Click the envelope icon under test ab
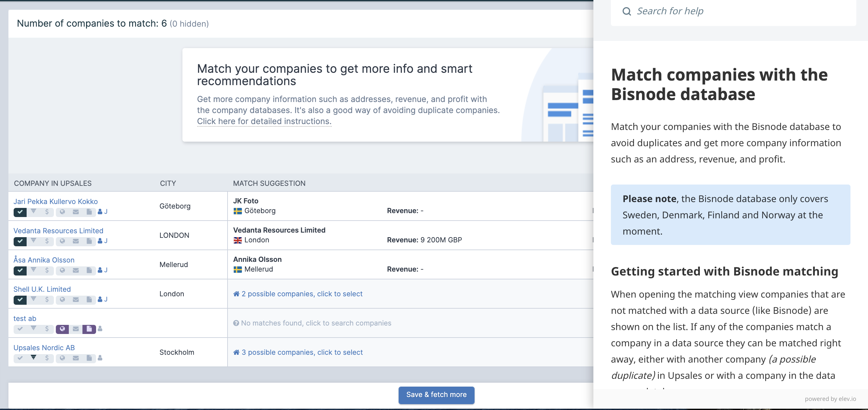 click(76, 329)
